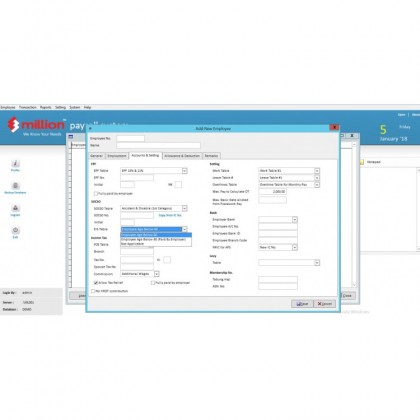The height and width of the screenshot is (420, 420).
Task: Uncheck Allow Tax Relief checkbox
Action: click(96, 283)
